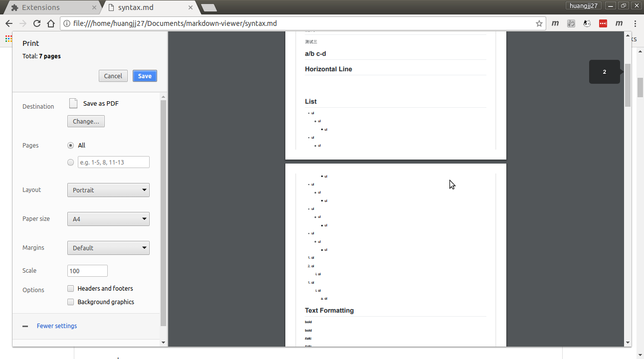Open the cat face extension icon
This screenshot has width=644, height=359.
point(587,23)
